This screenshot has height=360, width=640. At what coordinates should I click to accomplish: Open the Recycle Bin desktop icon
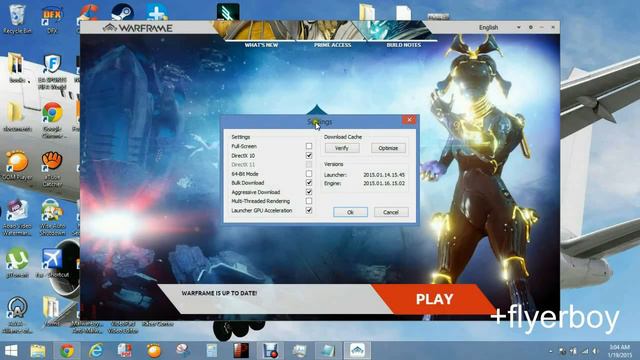[x=17, y=19]
